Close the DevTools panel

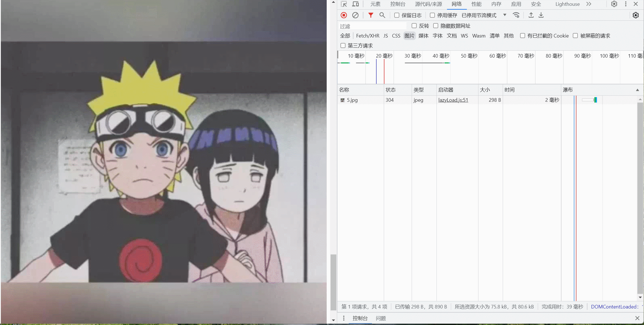636,4
